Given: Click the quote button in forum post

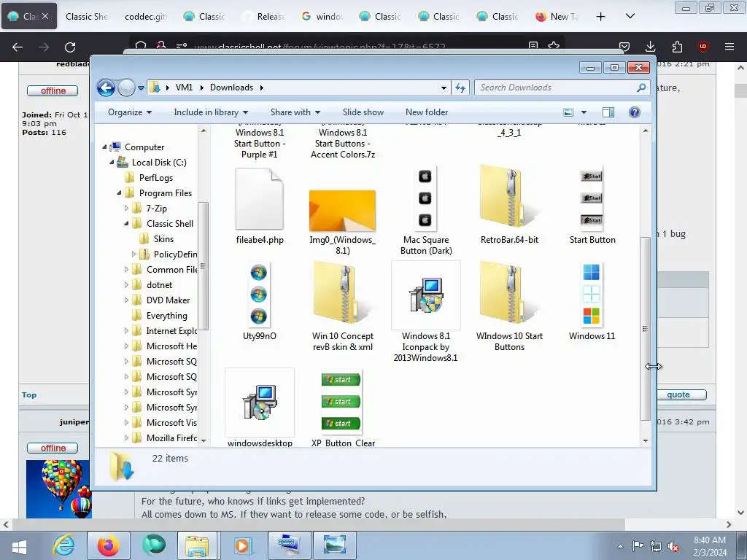Looking at the screenshot, I should (x=678, y=394).
